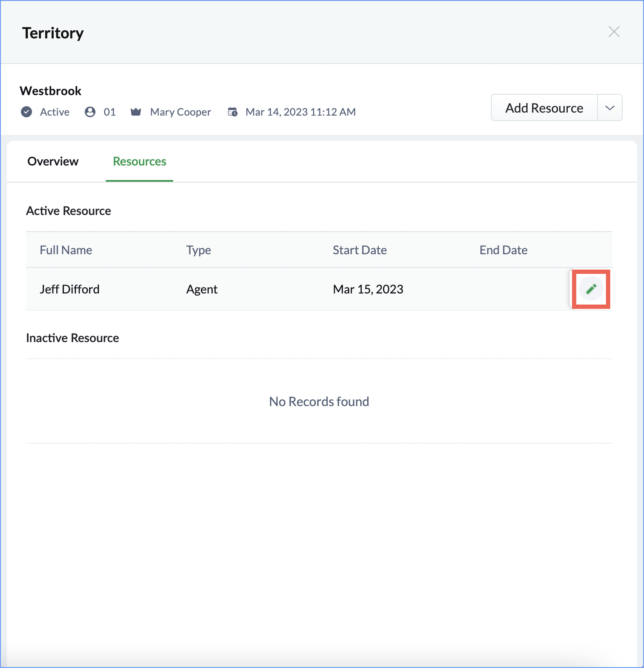Click the Westbrook territory title

click(x=50, y=91)
